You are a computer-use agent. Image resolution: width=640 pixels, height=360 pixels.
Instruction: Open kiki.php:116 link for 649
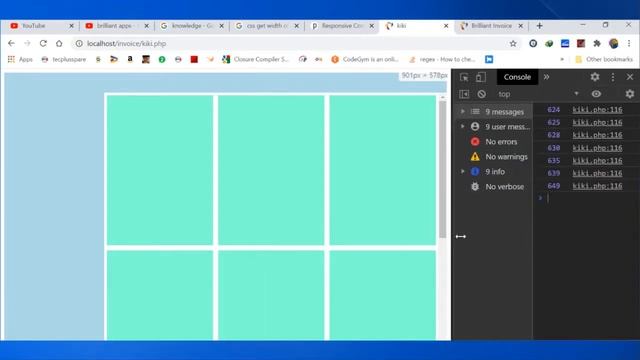597,186
